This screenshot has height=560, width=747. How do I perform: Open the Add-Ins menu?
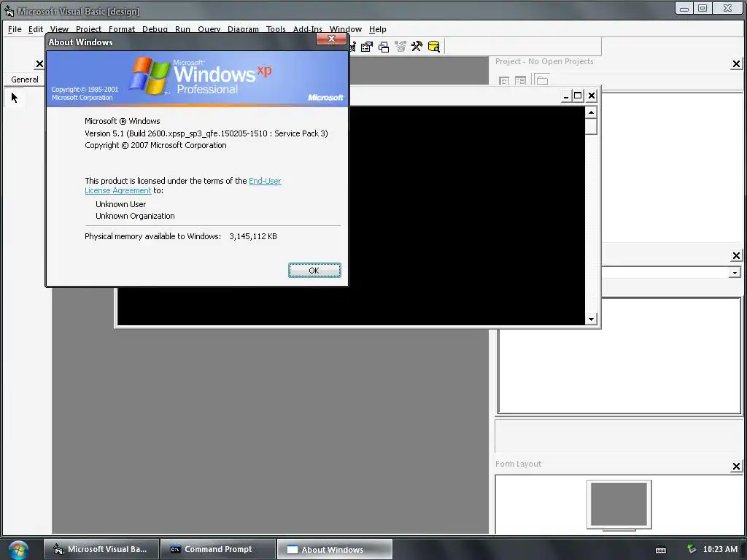pos(307,29)
